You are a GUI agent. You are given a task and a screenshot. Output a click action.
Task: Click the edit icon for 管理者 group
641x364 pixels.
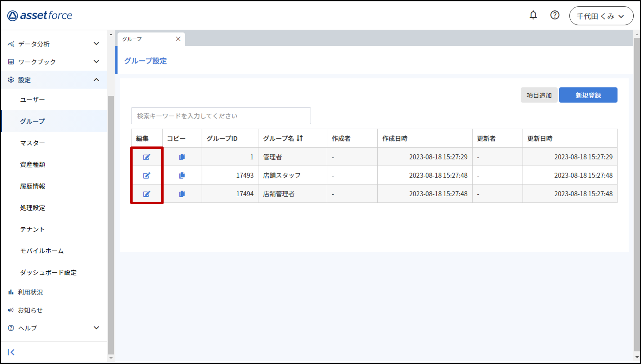tap(147, 157)
